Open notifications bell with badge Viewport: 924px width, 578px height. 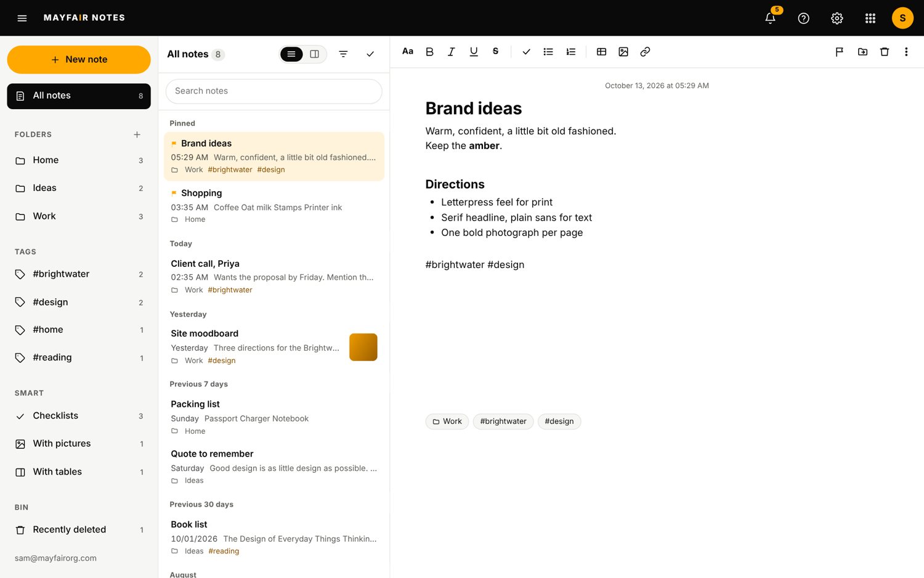(771, 18)
